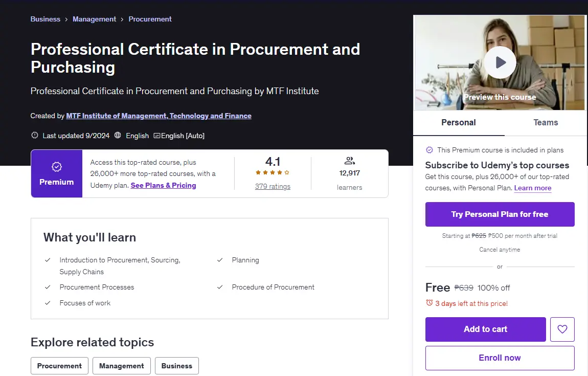
Task: Click the checkmark beside Focuses of work
Action: click(x=48, y=303)
